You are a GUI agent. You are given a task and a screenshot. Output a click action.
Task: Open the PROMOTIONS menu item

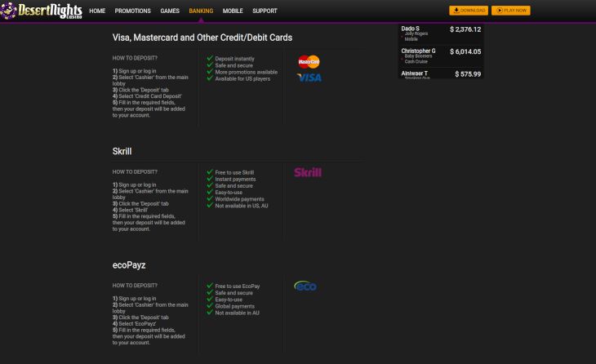click(132, 11)
